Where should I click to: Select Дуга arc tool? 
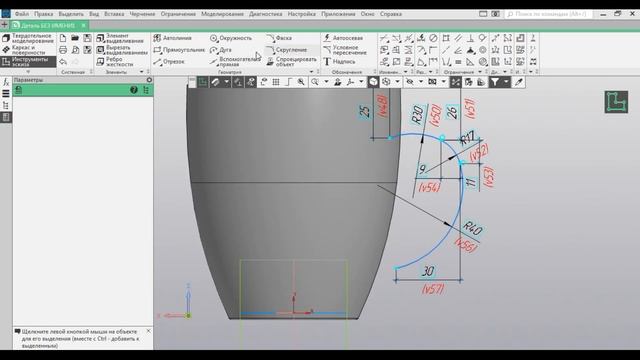(x=221, y=50)
